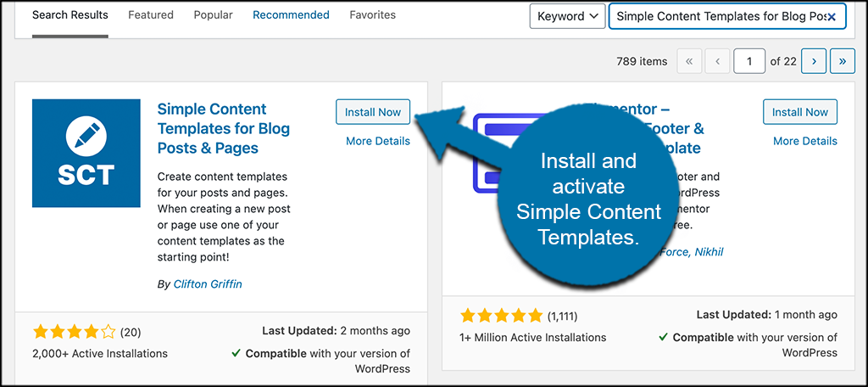Click '1+ Million Active Installations' text

coord(532,337)
